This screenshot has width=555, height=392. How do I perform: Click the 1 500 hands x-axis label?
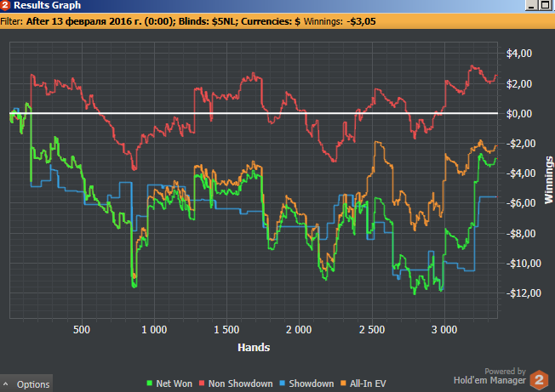pos(226,330)
